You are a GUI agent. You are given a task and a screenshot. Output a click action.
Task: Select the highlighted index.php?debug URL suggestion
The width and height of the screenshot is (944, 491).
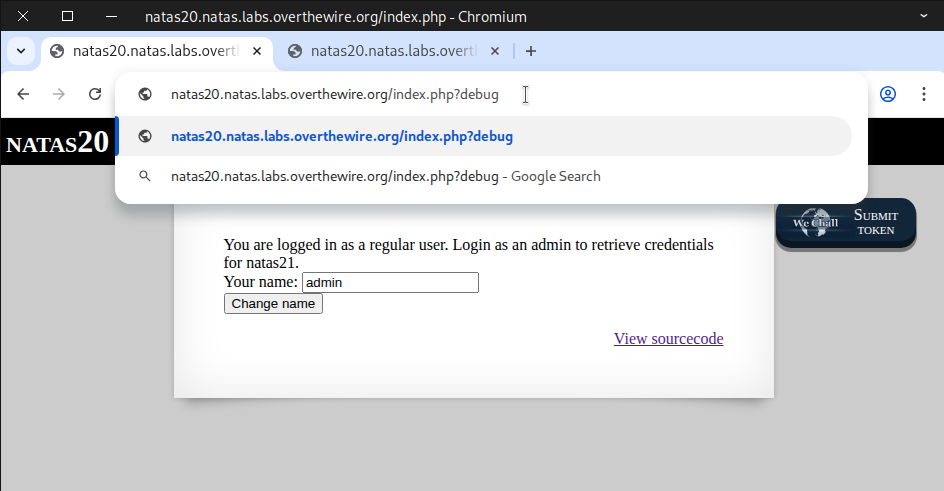coord(342,136)
